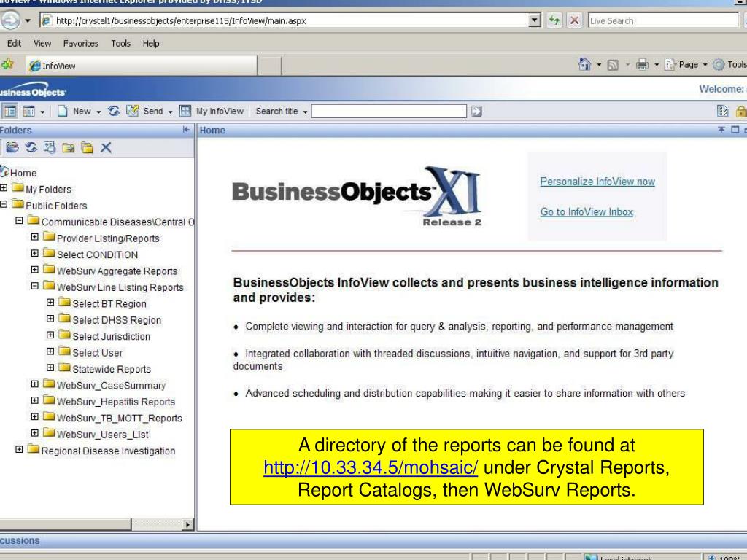Image resolution: width=747 pixels, height=560 pixels.
Task: Click the Favorites star icon
Action: point(7,64)
